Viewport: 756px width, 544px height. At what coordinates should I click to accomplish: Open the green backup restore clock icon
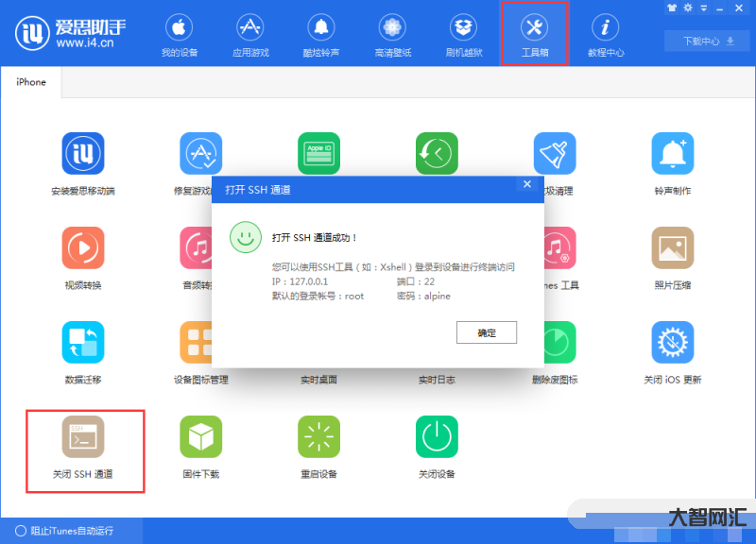click(437, 153)
